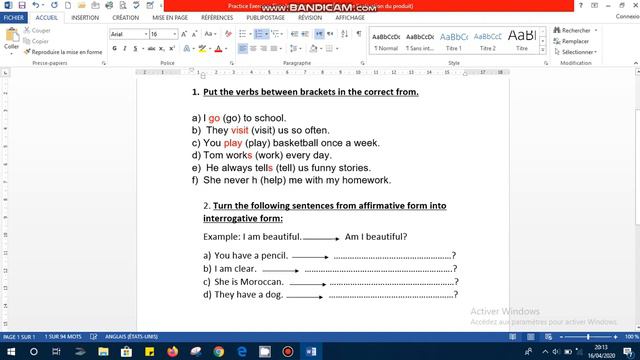The height and width of the screenshot is (360, 640).
Task: Redo the last action
Action: coord(54,5)
